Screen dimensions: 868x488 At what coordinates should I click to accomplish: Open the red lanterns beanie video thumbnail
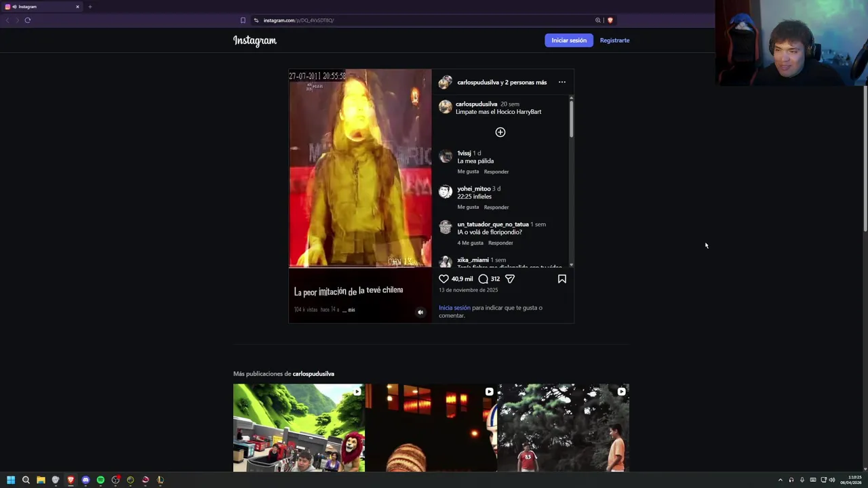pyautogui.click(x=431, y=428)
